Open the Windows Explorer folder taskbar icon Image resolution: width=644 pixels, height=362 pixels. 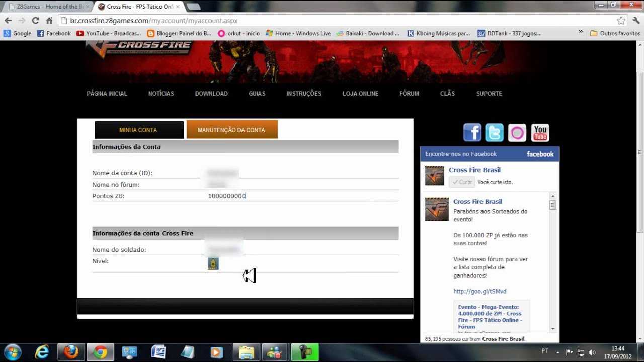(x=246, y=352)
